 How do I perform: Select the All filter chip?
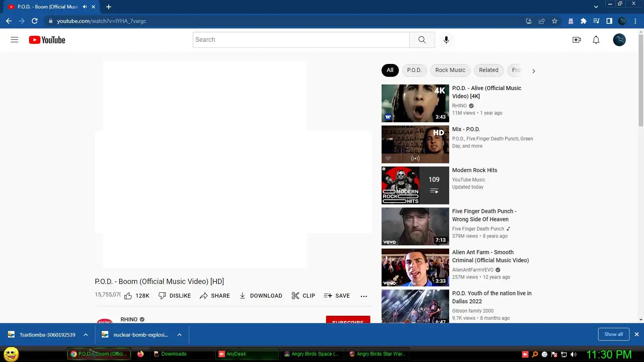coord(390,70)
